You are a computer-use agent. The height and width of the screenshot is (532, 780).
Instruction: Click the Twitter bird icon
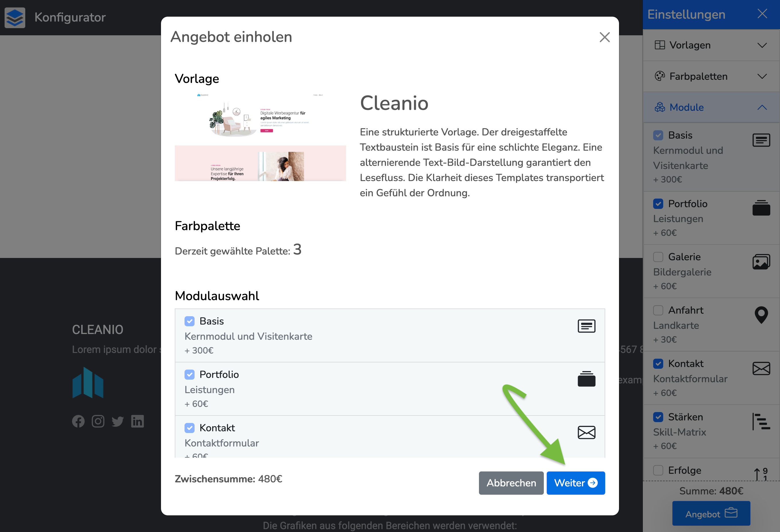click(118, 421)
